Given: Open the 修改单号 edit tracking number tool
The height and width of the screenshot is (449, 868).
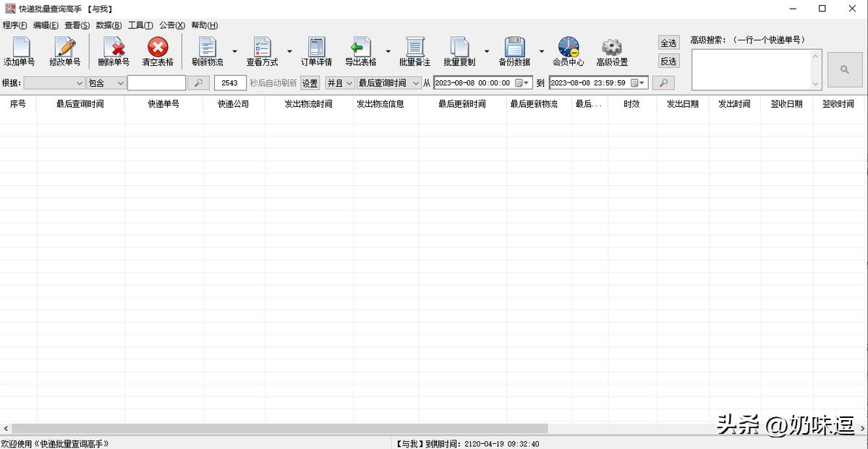Looking at the screenshot, I should [x=65, y=52].
